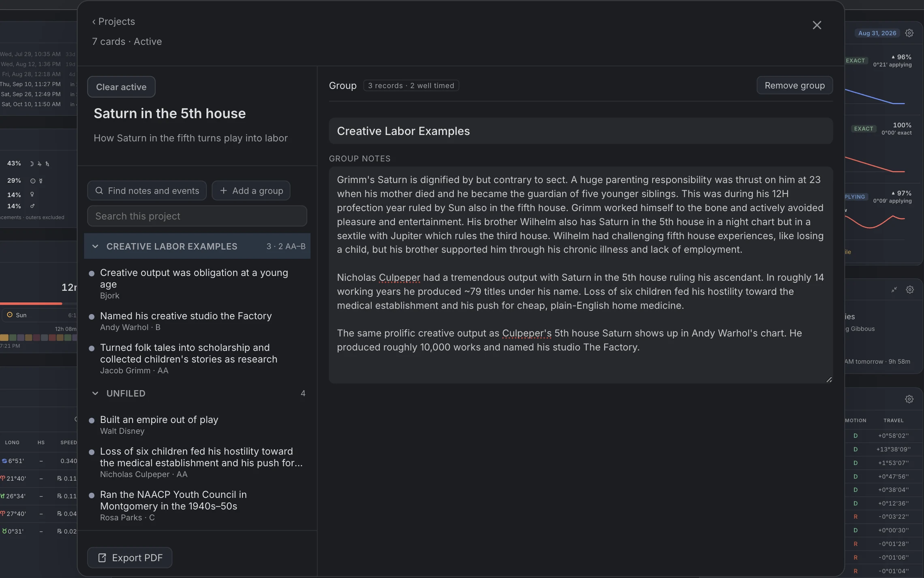Focus the Search this project field
Viewport: 924px width, 578px height.
197,216
